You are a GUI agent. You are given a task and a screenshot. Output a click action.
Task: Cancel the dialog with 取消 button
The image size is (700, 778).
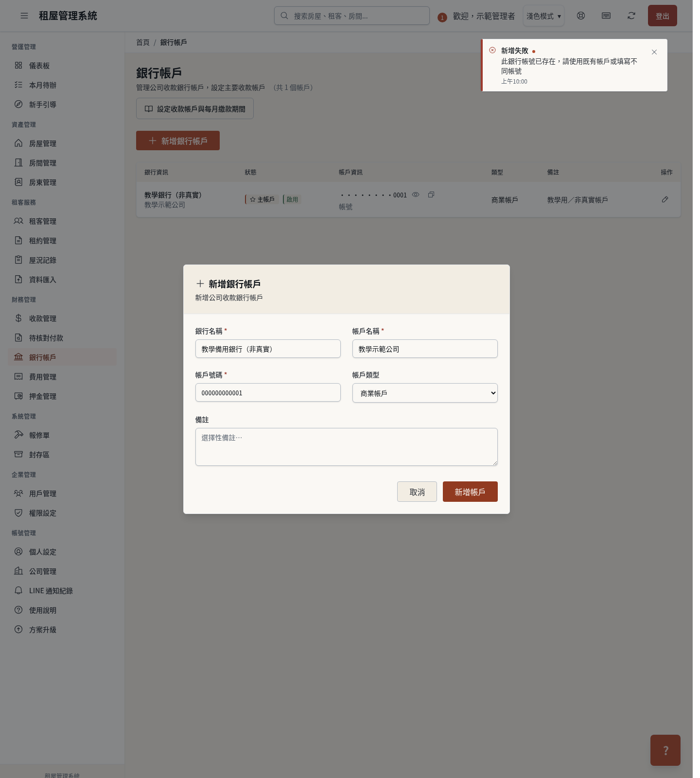(x=417, y=492)
